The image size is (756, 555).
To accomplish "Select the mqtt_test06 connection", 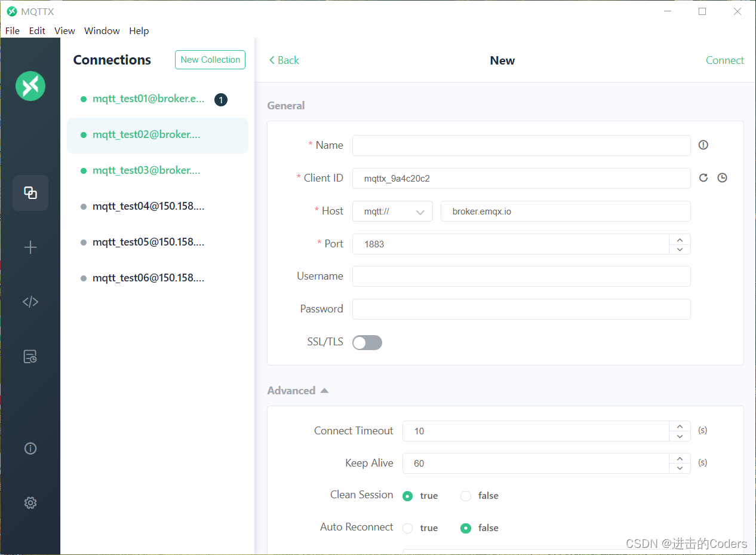I will pos(158,278).
